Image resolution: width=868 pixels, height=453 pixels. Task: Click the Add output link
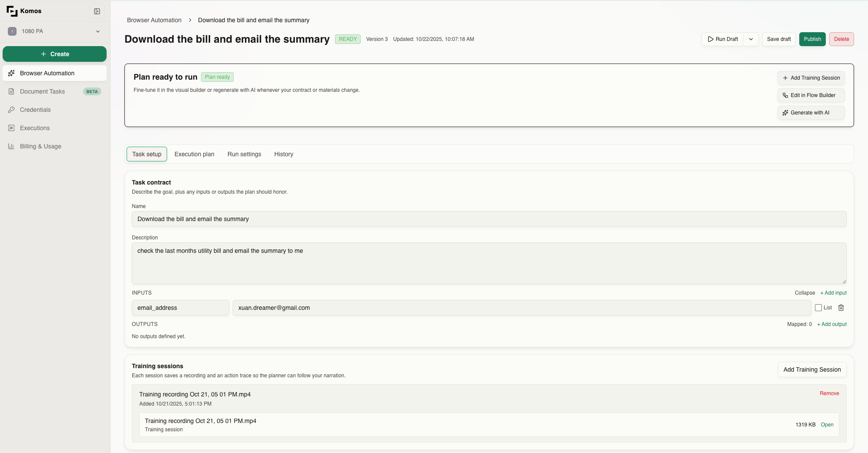832,324
